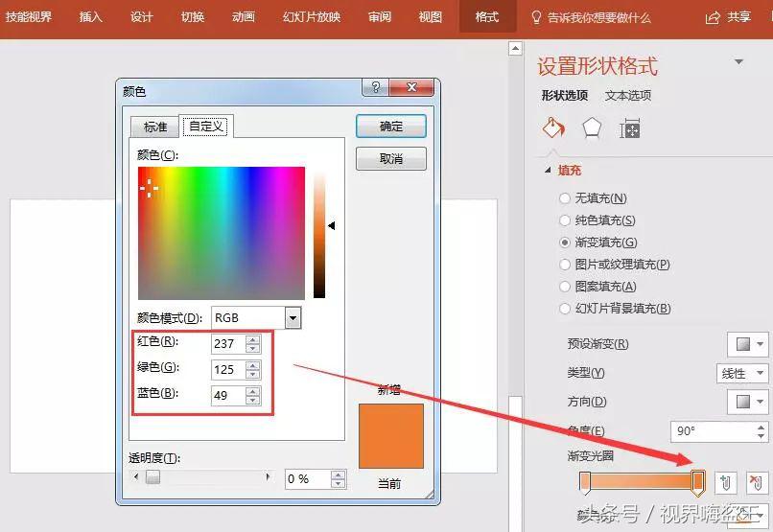Viewport: 773px width, 532px height.
Task: Open the Insert ribbon tab
Action: [x=91, y=17]
